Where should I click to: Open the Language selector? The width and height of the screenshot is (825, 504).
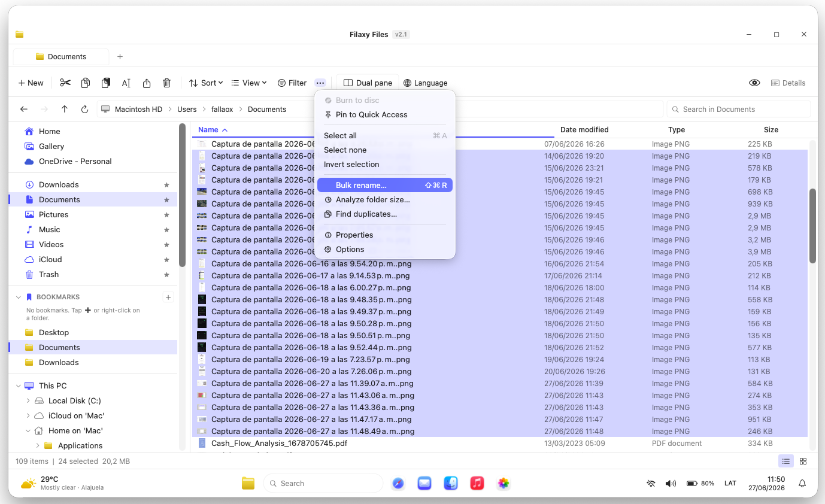(x=425, y=83)
